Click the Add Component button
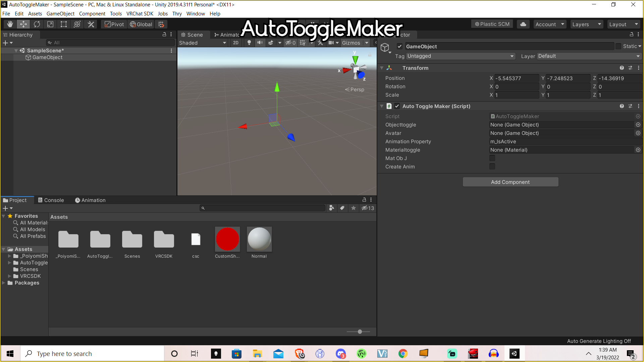This screenshot has width=644, height=362. [x=510, y=182]
